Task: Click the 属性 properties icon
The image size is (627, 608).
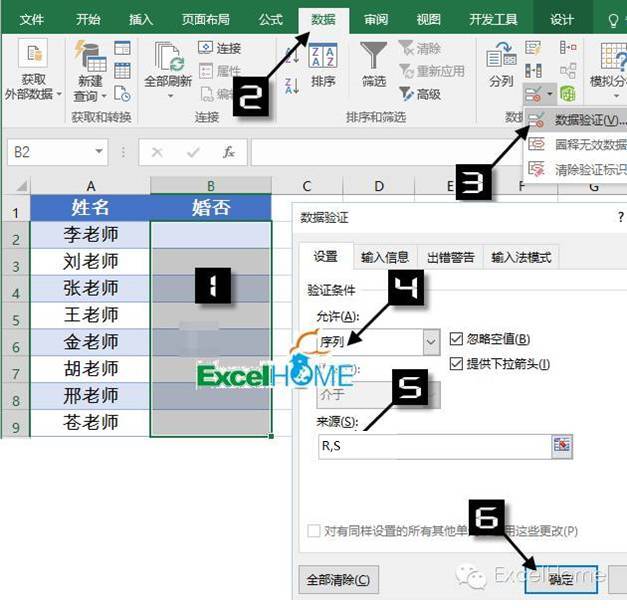Action: point(206,71)
